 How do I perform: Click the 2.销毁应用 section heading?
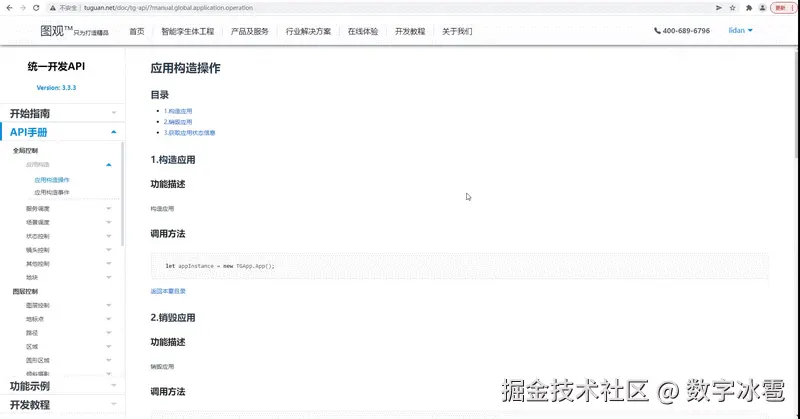pyautogui.click(x=172, y=317)
